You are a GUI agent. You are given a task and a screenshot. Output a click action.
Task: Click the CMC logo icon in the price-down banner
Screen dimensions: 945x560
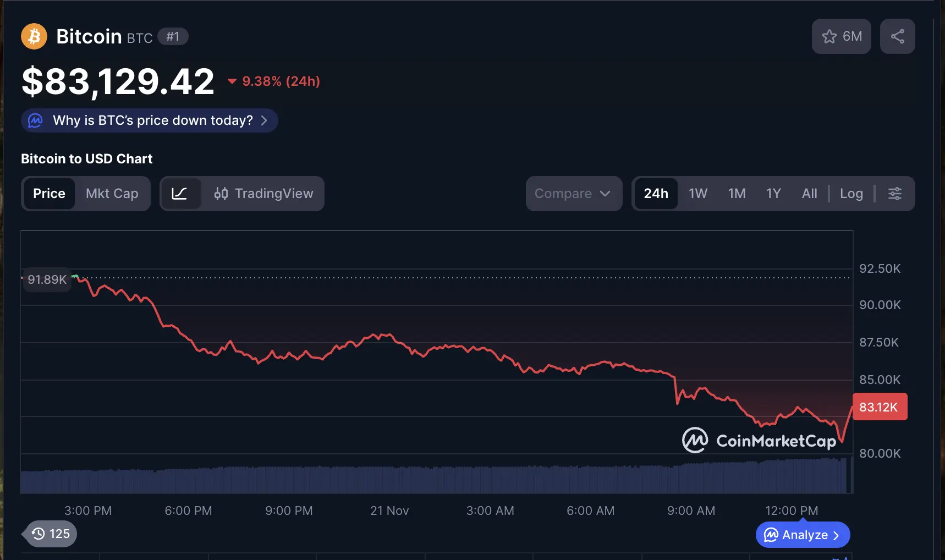tap(35, 120)
